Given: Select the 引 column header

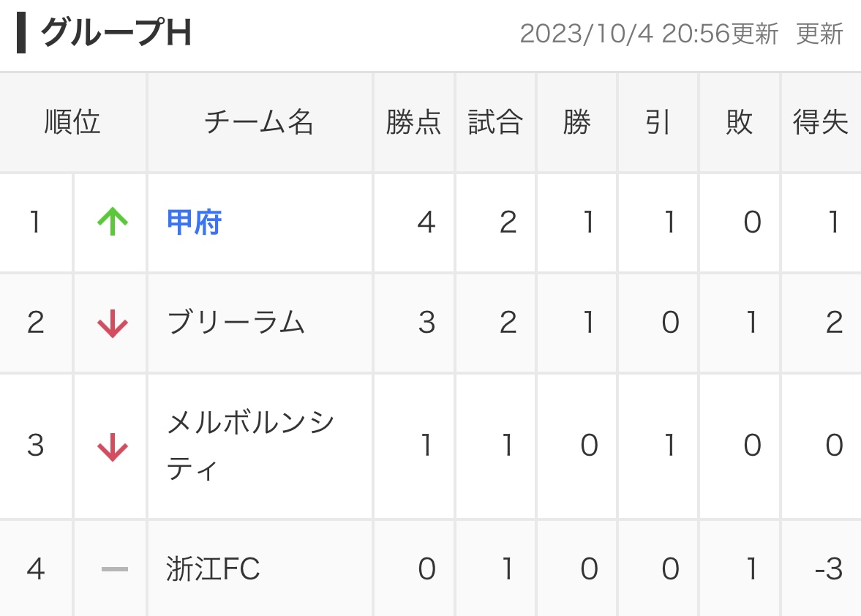Looking at the screenshot, I should [x=658, y=122].
